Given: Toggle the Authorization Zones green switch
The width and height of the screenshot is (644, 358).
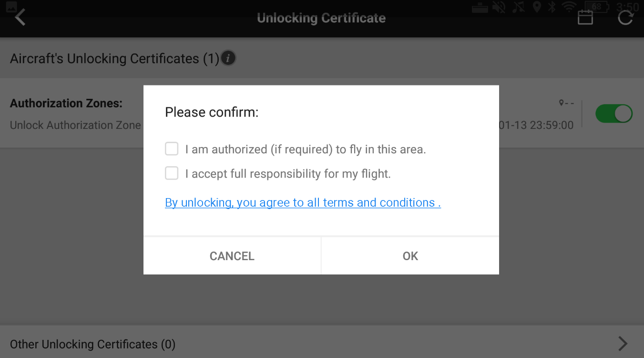Looking at the screenshot, I should point(613,114).
